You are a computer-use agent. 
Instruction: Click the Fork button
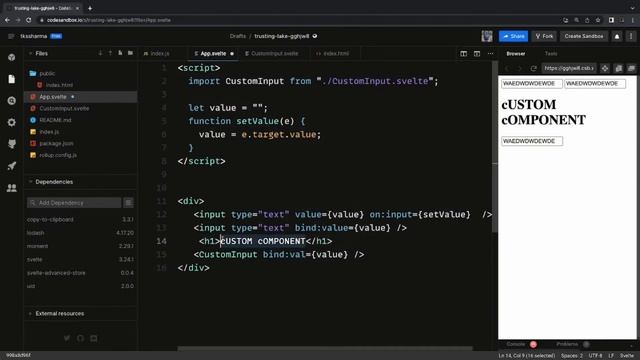[x=544, y=36]
